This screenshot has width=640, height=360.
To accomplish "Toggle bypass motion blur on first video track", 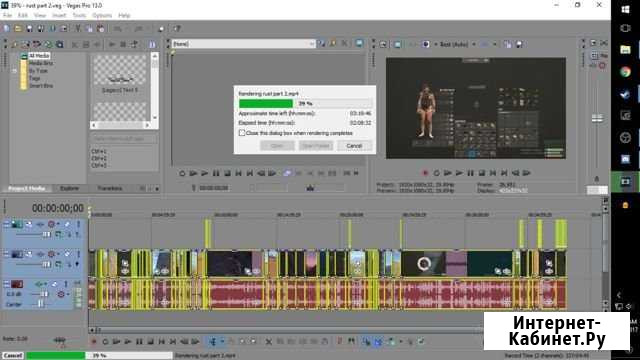I will click(29, 224).
